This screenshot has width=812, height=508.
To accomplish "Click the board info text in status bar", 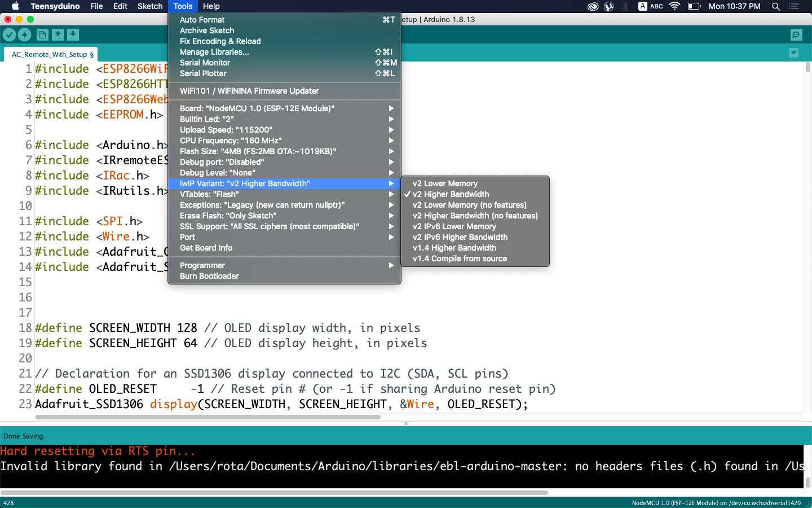I will click(x=716, y=503).
